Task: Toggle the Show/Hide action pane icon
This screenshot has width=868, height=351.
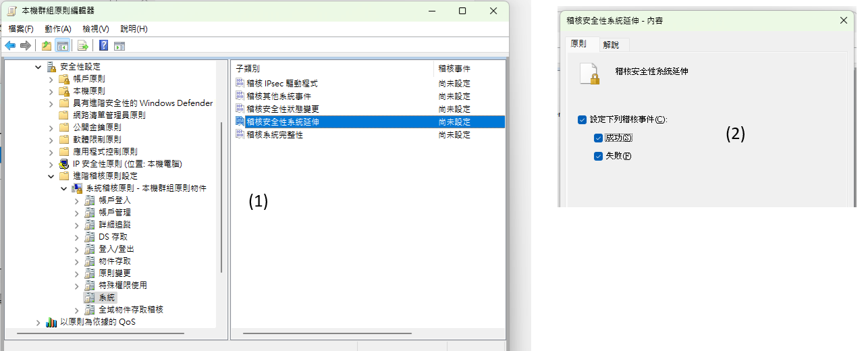Action: (x=119, y=45)
